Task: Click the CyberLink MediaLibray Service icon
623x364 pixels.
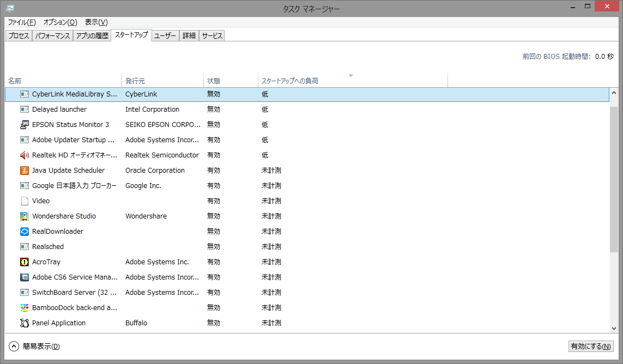Action: (24, 94)
